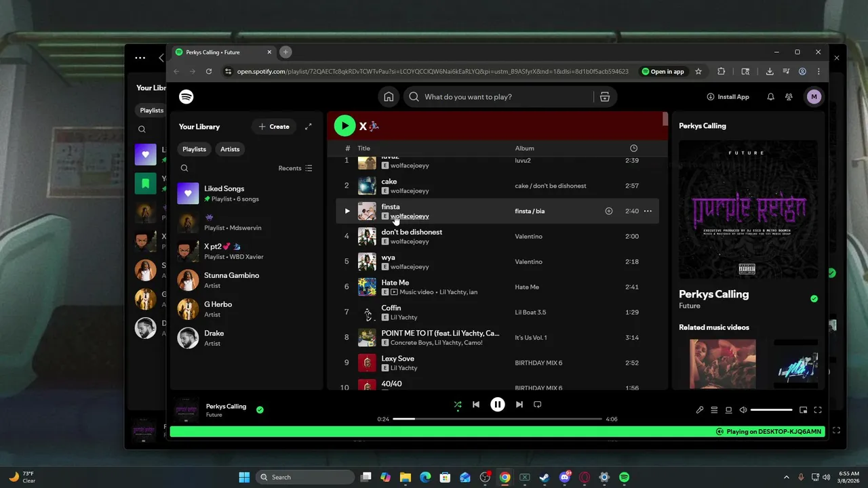
Task: Click the Spotify logo in the header
Action: point(186,97)
